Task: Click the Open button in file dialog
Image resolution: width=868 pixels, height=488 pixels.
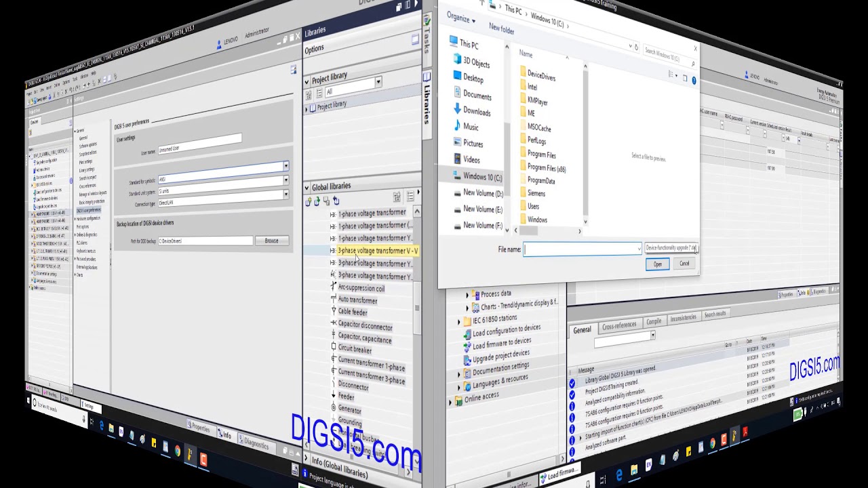Action: pos(658,264)
